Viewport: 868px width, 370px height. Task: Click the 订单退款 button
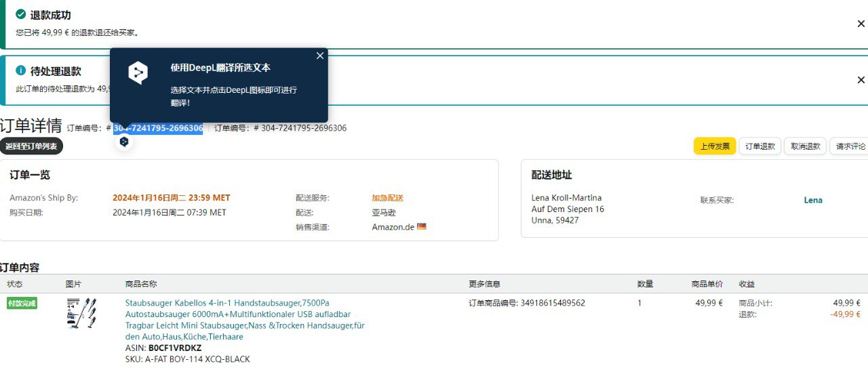click(x=759, y=146)
